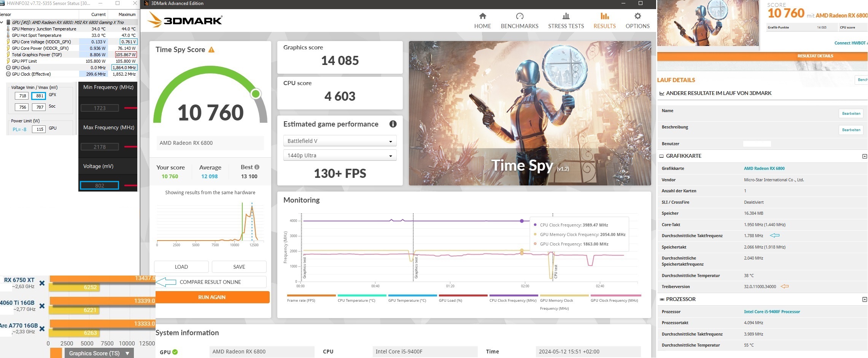Click the Time Spy benchmark artwork thumbnail
The image size is (868, 358).
click(530, 113)
